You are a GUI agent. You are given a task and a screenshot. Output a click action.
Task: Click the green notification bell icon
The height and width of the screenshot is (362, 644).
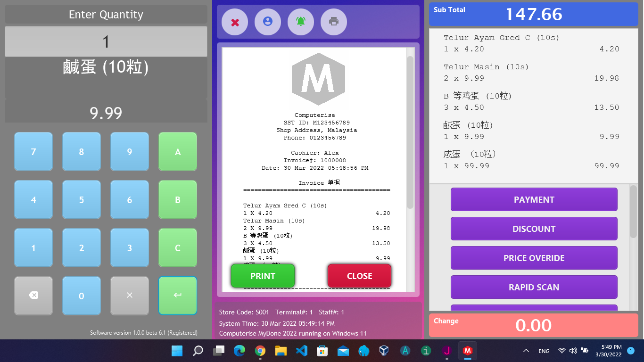click(301, 22)
